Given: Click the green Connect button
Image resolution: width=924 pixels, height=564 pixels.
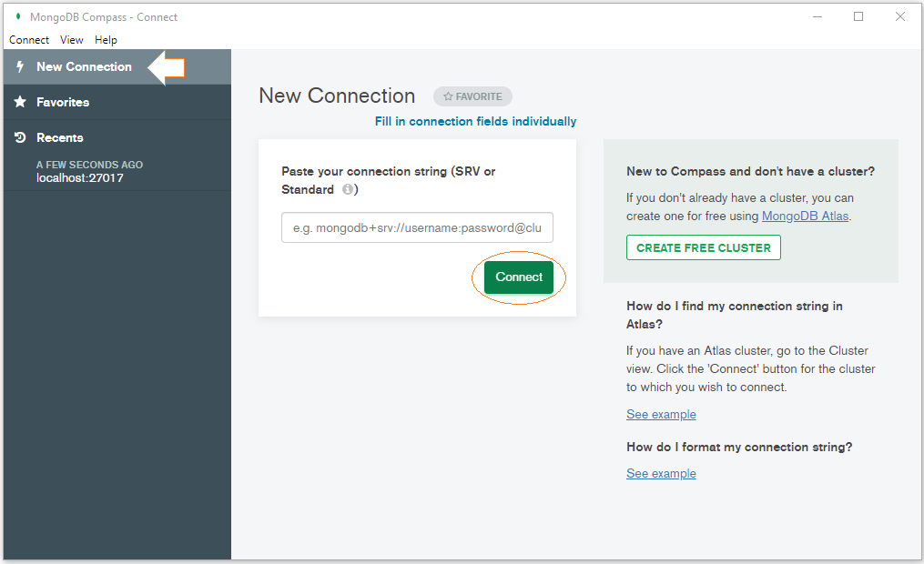Looking at the screenshot, I should [x=519, y=277].
